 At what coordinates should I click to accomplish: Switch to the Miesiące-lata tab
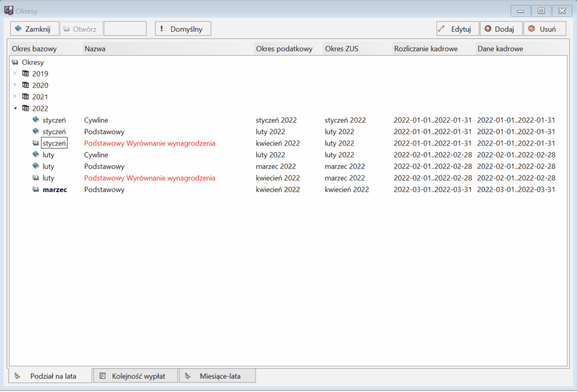pos(217,376)
